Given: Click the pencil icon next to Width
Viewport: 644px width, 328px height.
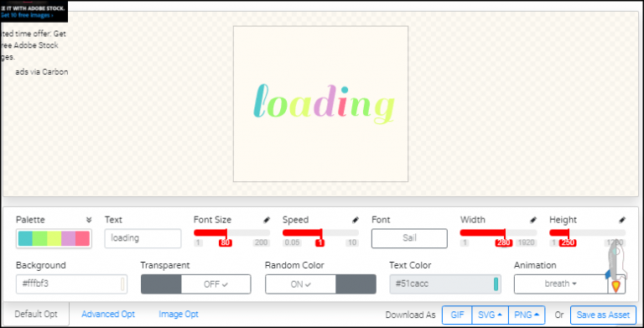Looking at the screenshot, I should click(x=533, y=220).
